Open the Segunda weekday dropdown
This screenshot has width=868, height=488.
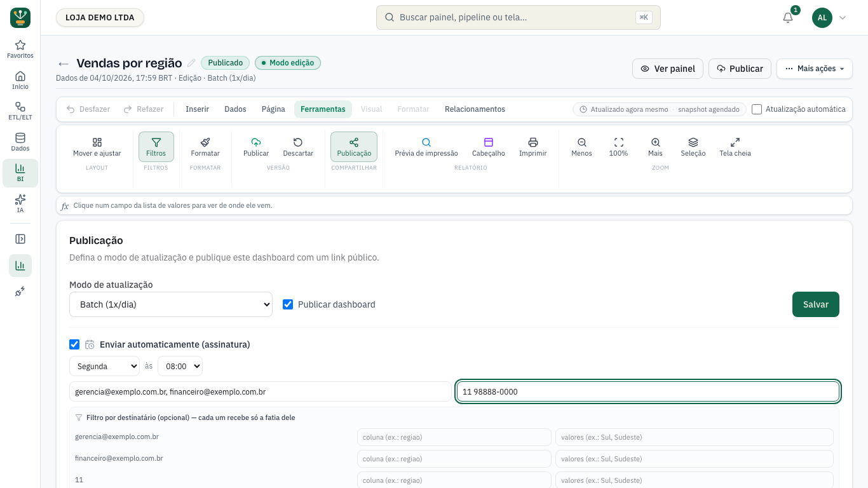click(x=104, y=366)
